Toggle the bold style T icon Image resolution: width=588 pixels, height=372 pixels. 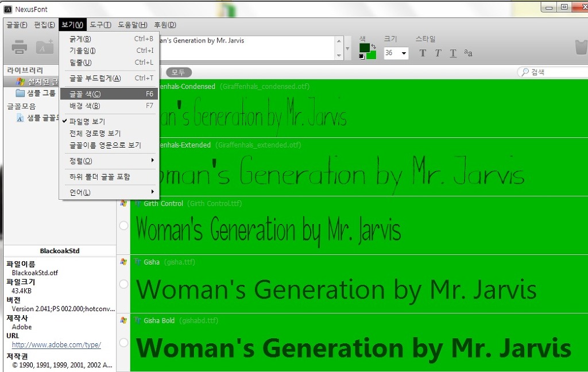click(x=423, y=53)
